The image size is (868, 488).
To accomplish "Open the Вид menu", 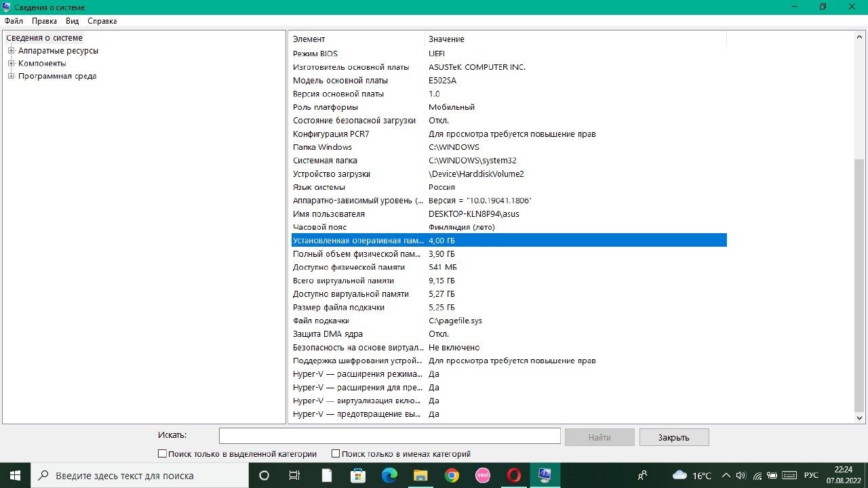I will coord(72,21).
